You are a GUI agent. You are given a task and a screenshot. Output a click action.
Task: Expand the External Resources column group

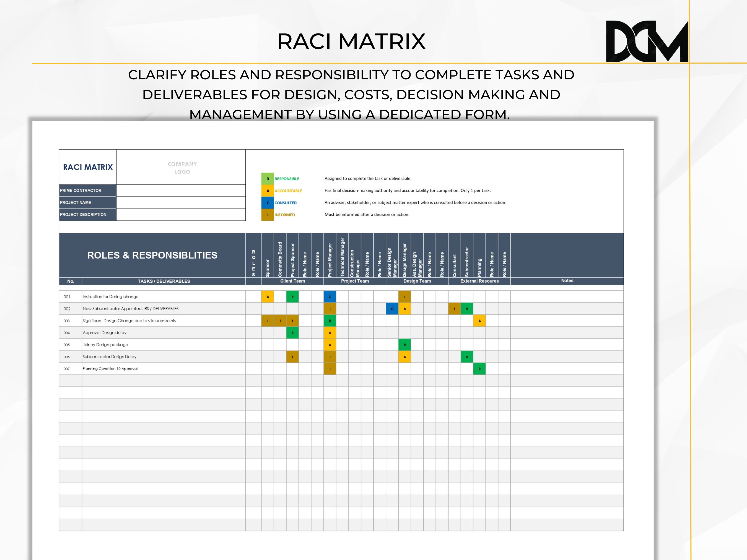479,281
